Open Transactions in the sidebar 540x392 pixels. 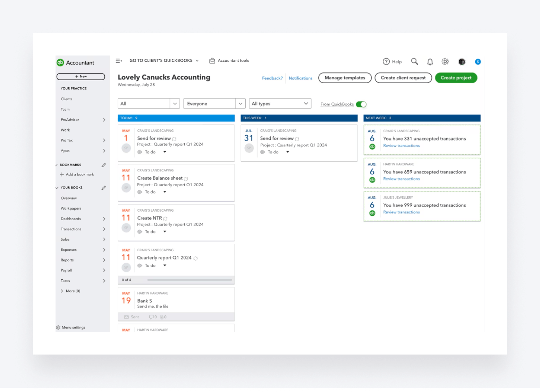coord(71,229)
